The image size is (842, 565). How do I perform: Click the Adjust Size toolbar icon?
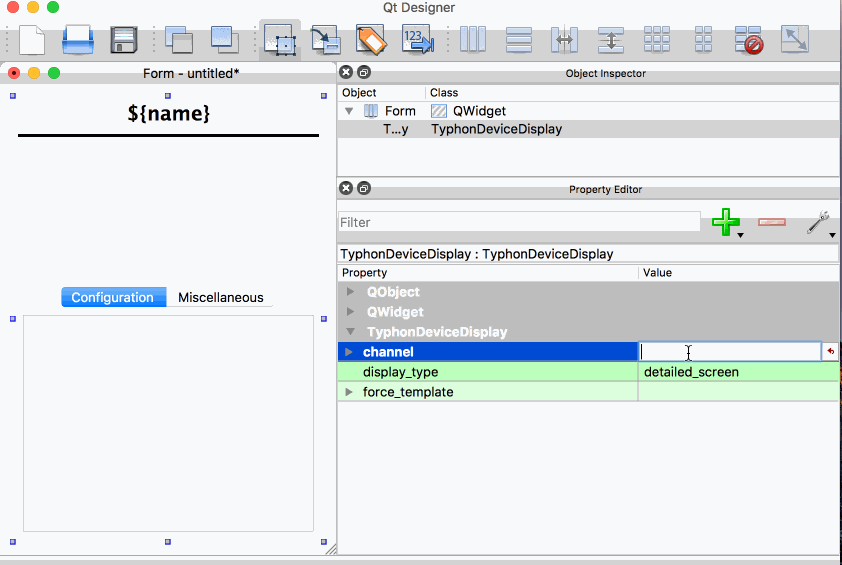[795, 40]
